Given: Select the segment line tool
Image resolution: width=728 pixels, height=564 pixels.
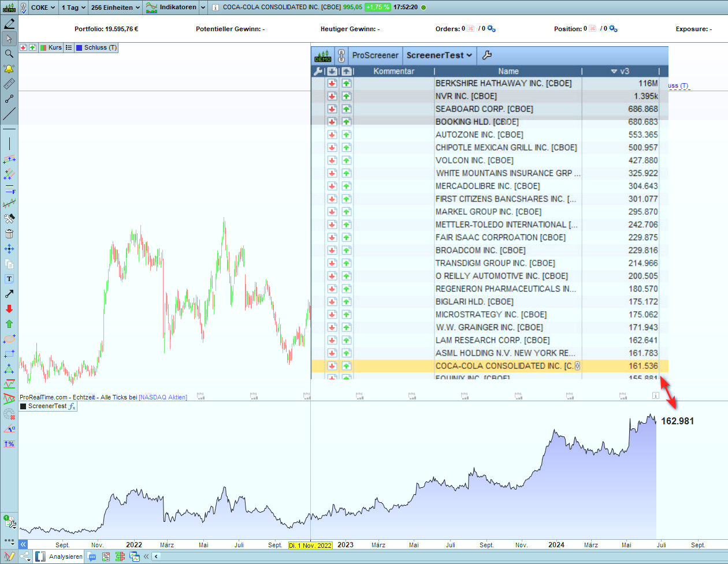Looking at the screenshot, I should pos(9,99).
